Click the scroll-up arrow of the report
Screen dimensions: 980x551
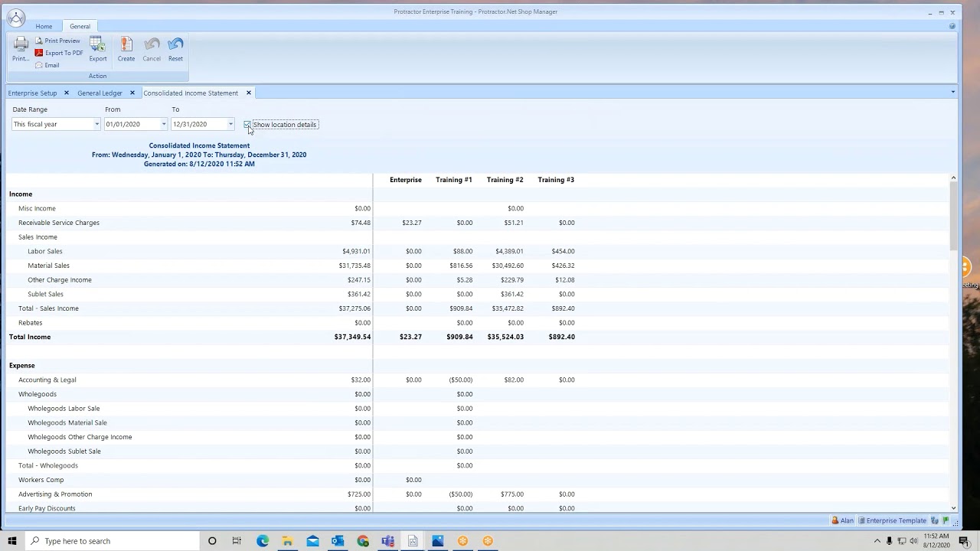click(953, 178)
